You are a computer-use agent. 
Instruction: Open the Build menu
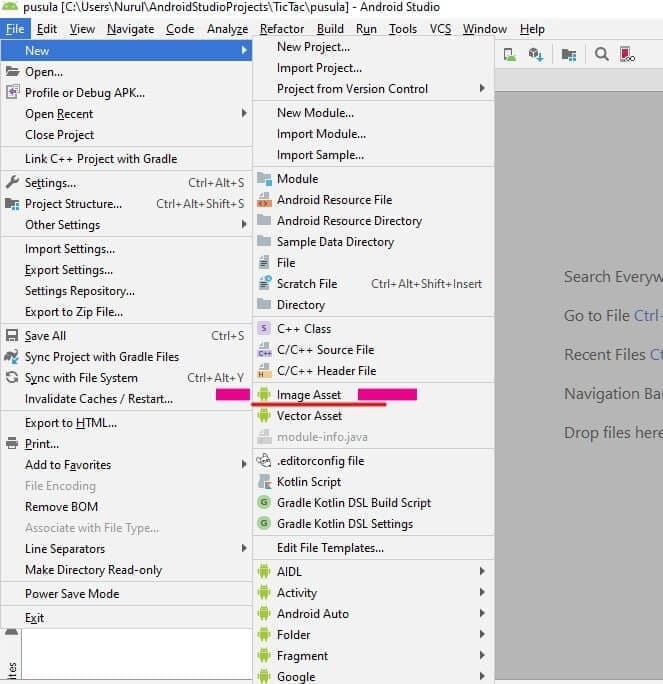330,29
